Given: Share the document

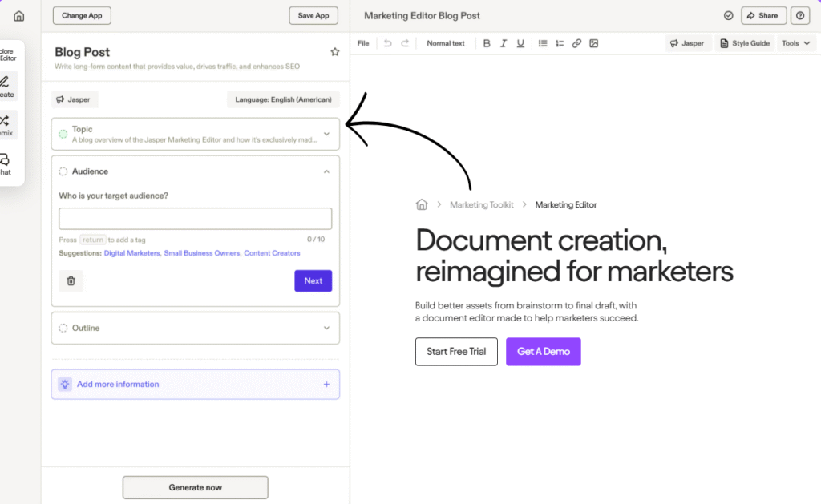Looking at the screenshot, I should tap(763, 16).
